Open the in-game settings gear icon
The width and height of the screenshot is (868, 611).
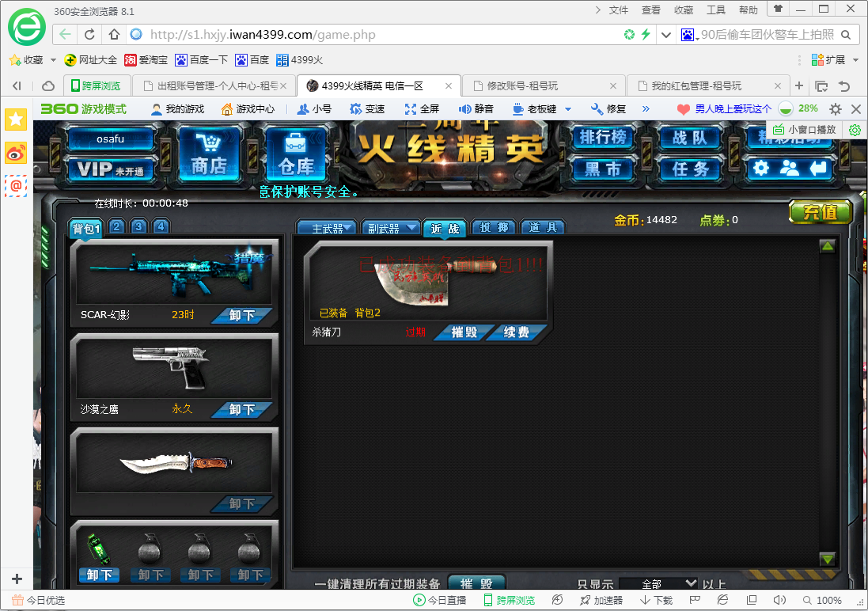click(x=762, y=168)
